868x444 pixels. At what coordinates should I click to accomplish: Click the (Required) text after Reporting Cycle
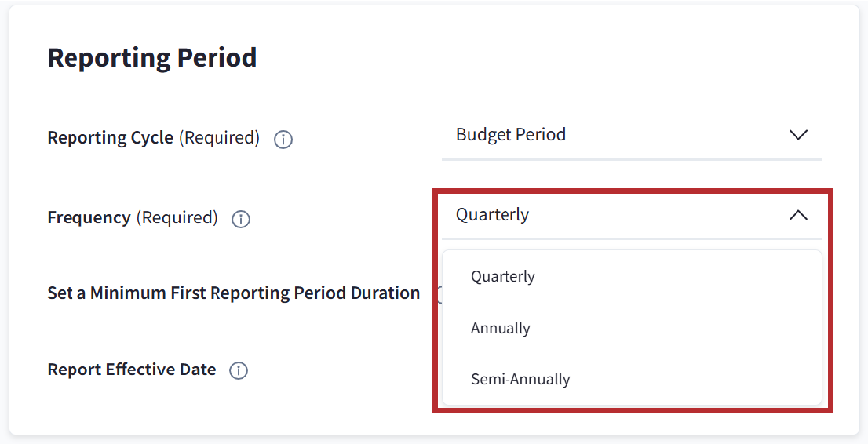pos(219,138)
